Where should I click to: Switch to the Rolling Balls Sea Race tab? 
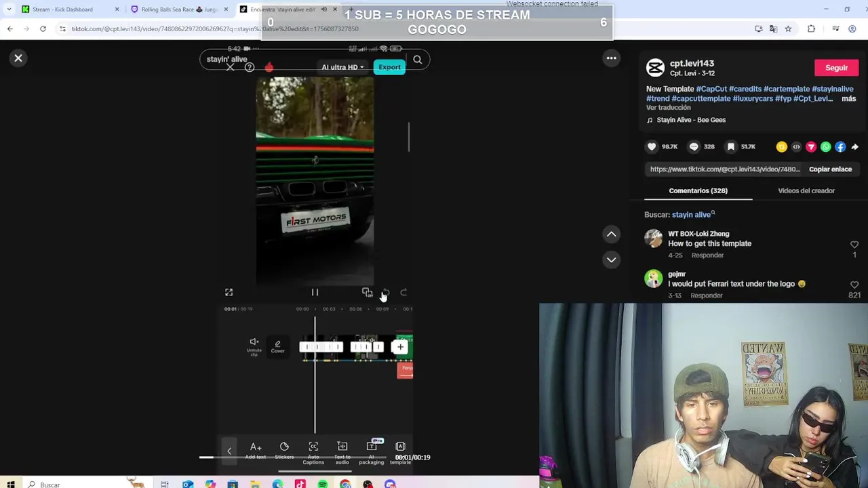pyautogui.click(x=178, y=9)
